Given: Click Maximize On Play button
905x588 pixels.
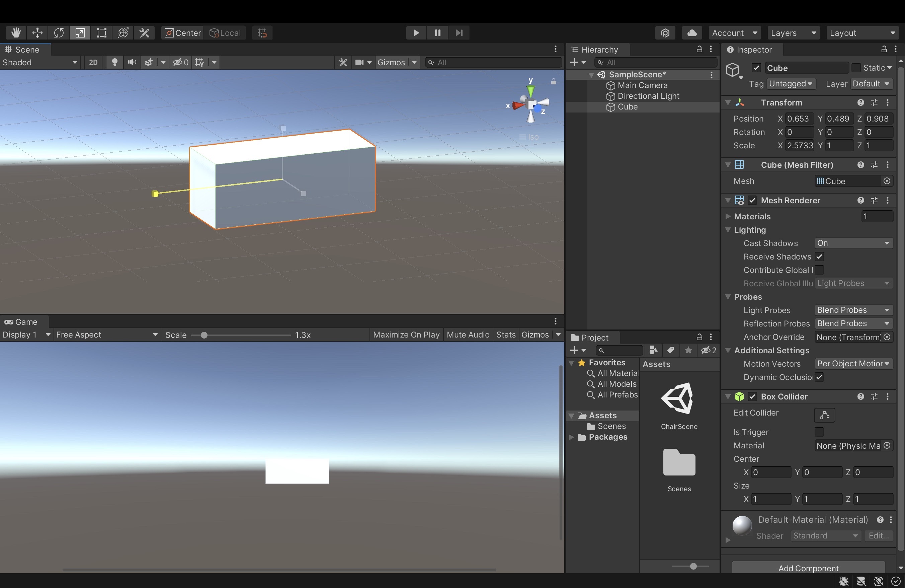Looking at the screenshot, I should [x=406, y=335].
